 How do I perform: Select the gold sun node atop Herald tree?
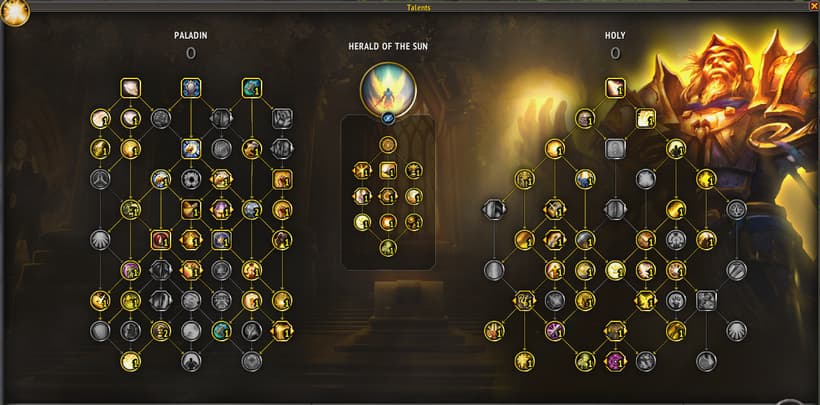[388, 144]
